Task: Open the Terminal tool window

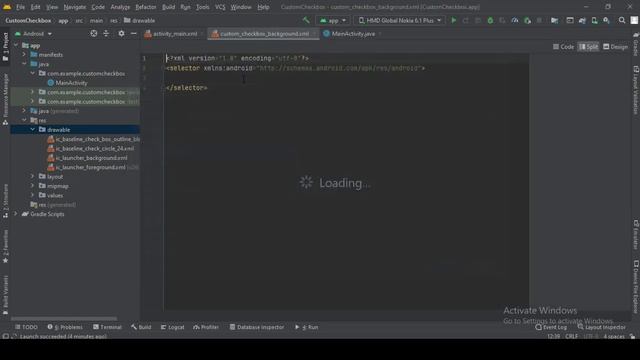Action: tap(107, 327)
